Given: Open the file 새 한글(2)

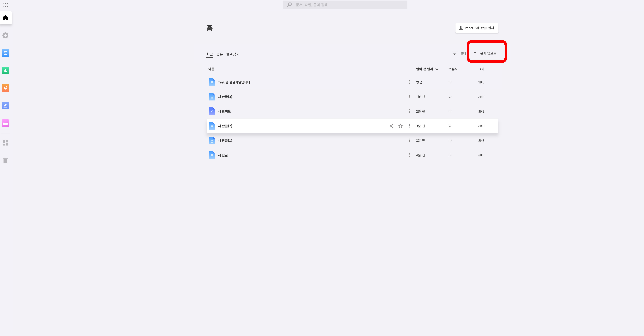Looking at the screenshot, I should pyautogui.click(x=225, y=126).
